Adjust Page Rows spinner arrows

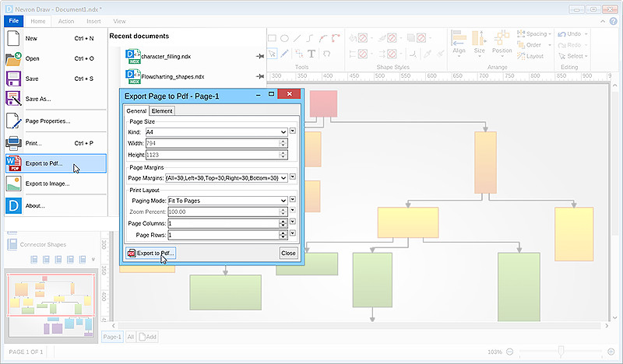coord(283,235)
